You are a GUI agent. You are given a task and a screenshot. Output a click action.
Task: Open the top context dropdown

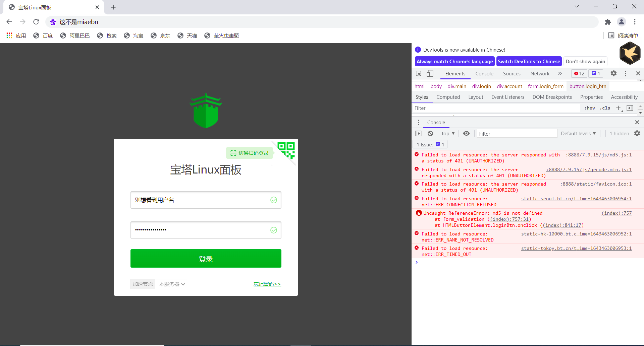pyautogui.click(x=448, y=134)
